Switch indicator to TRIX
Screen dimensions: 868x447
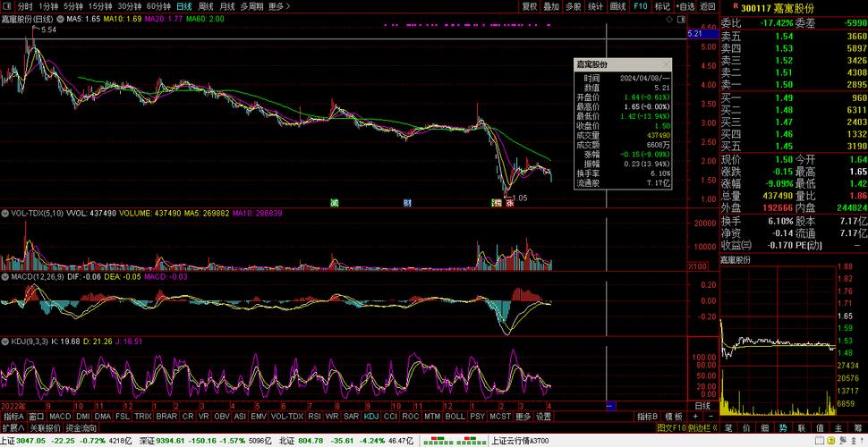(143, 416)
